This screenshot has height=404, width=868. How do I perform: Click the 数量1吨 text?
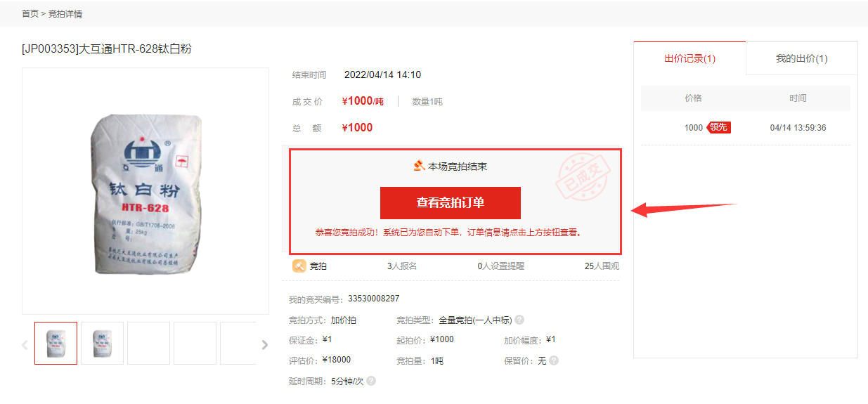coord(427,102)
